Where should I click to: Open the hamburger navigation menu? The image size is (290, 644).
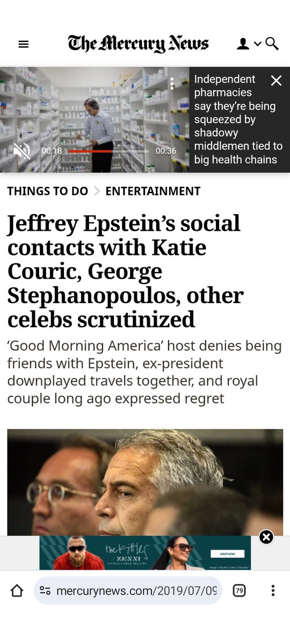(23, 45)
